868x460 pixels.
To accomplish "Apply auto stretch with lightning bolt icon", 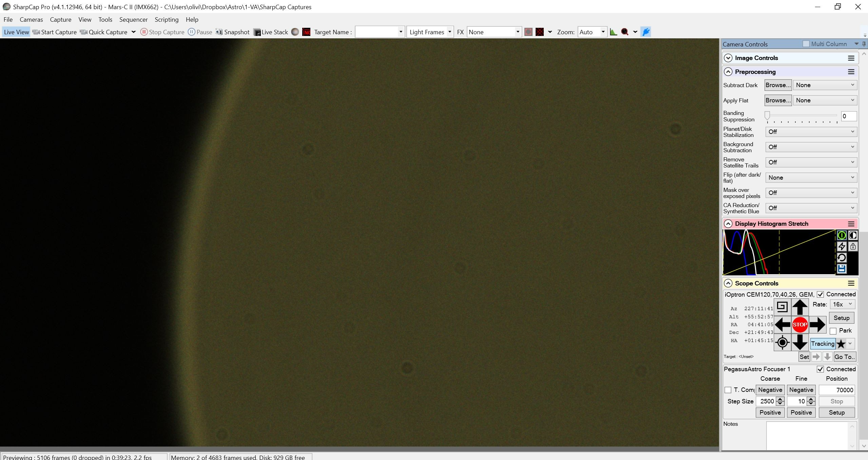I will pyautogui.click(x=842, y=246).
